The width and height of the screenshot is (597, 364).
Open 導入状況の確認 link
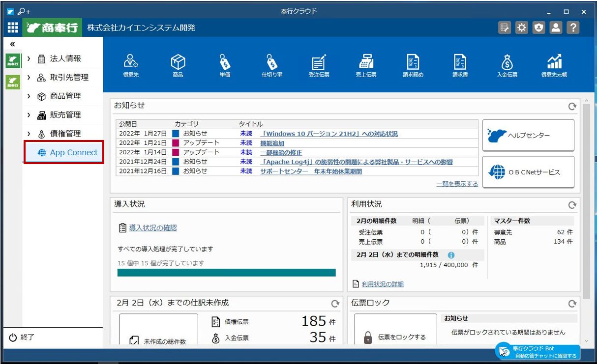153,228
